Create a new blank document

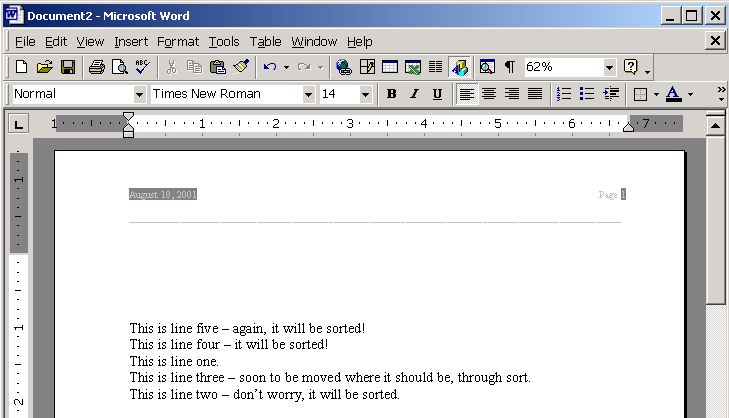click(x=21, y=67)
